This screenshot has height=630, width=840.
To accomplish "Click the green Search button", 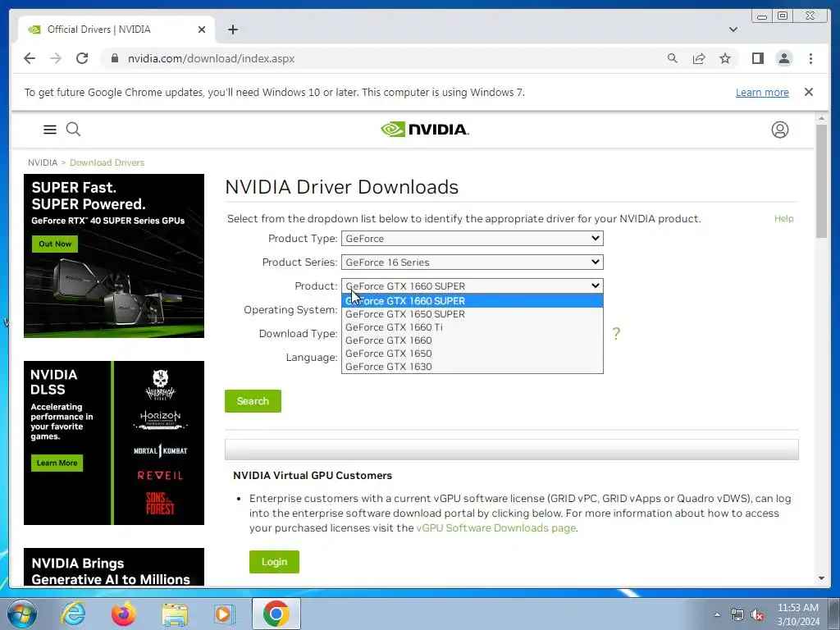I will pyautogui.click(x=253, y=401).
